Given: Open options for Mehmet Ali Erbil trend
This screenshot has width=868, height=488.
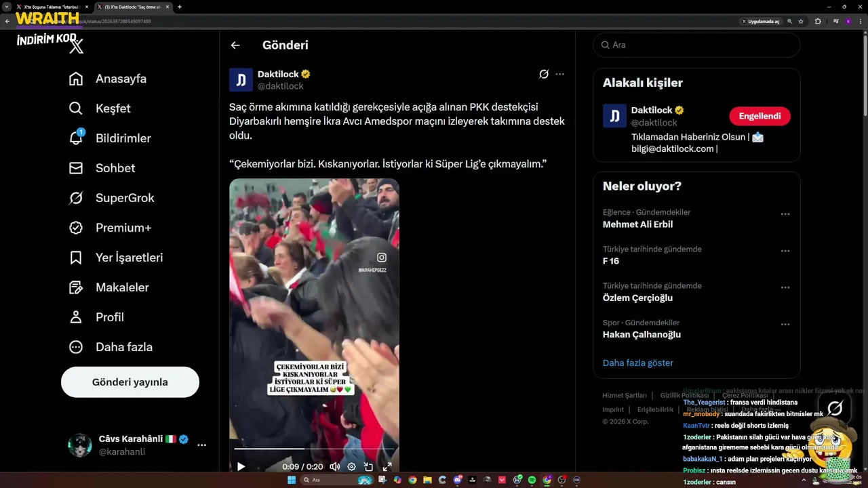Looking at the screenshot, I should point(785,213).
